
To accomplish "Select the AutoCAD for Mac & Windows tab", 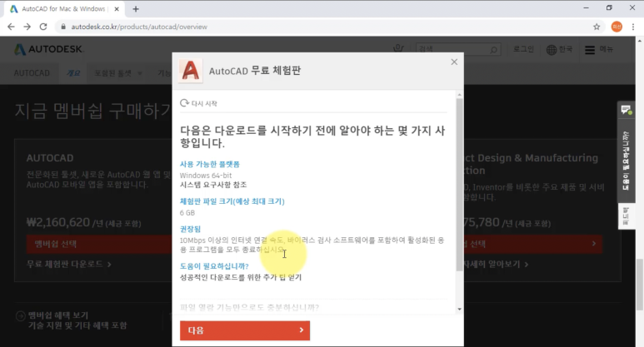I will tap(62, 8).
